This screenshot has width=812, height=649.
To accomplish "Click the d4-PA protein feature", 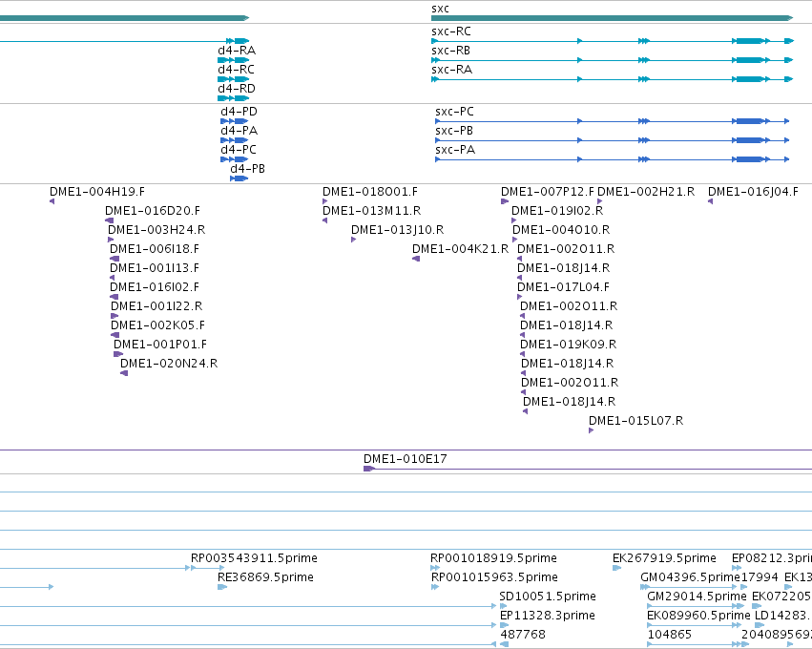I will pyautogui.click(x=234, y=140).
